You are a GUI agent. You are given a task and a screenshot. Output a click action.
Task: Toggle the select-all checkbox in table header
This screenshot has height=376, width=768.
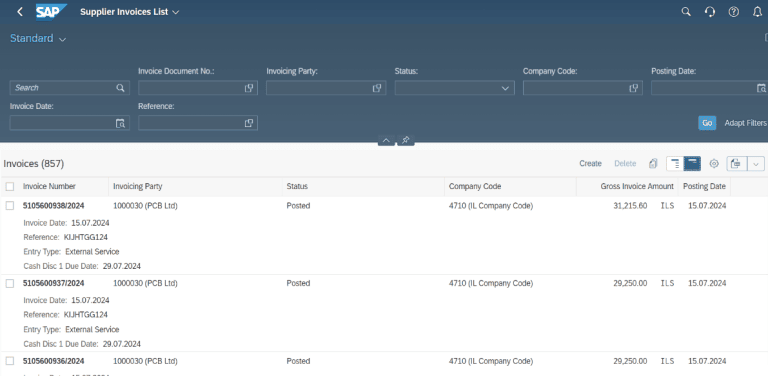click(10, 187)
